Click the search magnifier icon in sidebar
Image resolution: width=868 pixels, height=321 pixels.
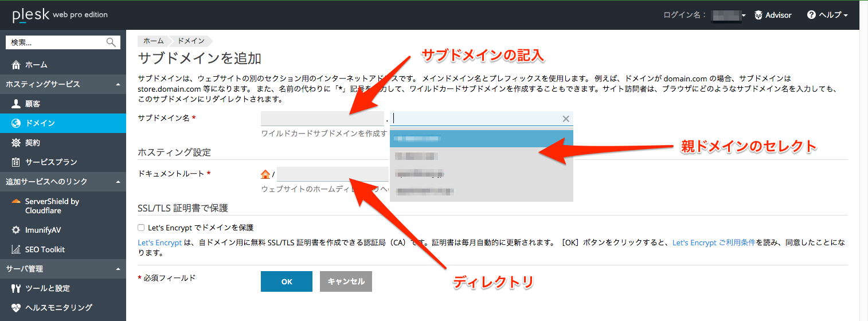point(111,42)
